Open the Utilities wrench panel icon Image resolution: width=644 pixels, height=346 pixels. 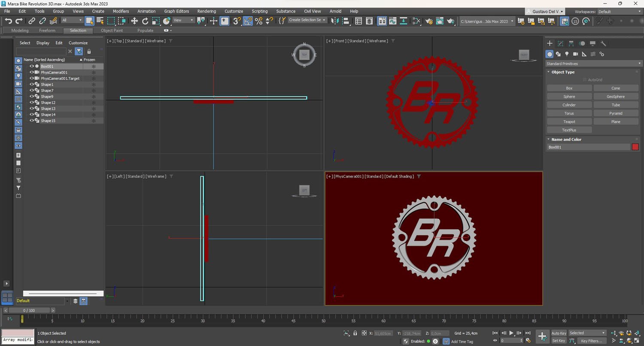click(x=603, y=43)
